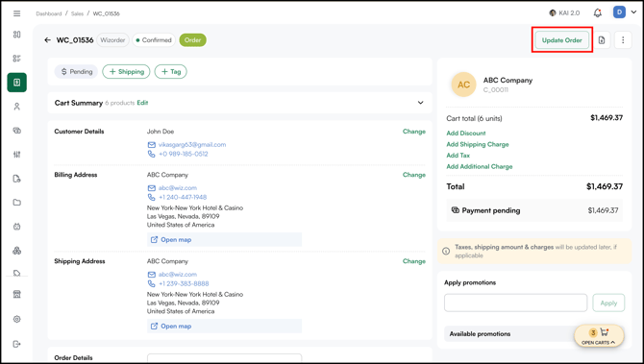Viewport: 644px width, 364px height.
Task: Open the store icon in sidebar
Action: (17, 294)
